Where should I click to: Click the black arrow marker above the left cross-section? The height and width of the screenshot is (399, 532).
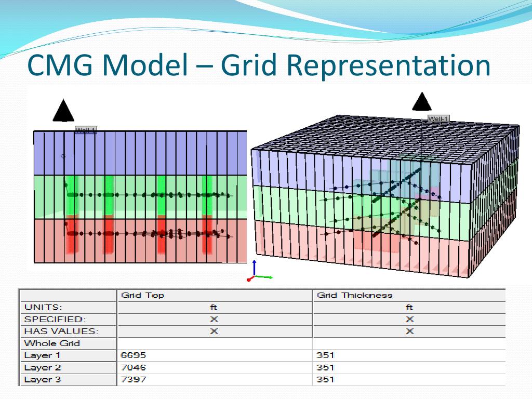pyautogui.click(x=63, y=110)
